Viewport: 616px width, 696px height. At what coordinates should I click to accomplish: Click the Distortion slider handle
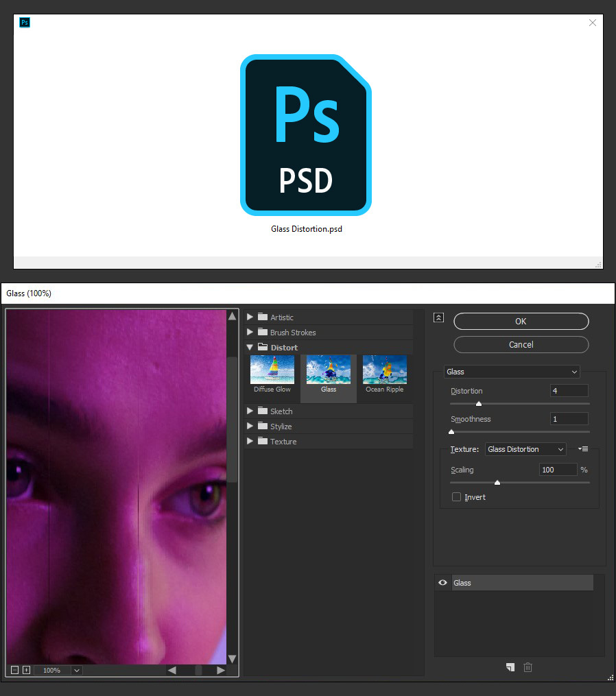click(479, 404)
